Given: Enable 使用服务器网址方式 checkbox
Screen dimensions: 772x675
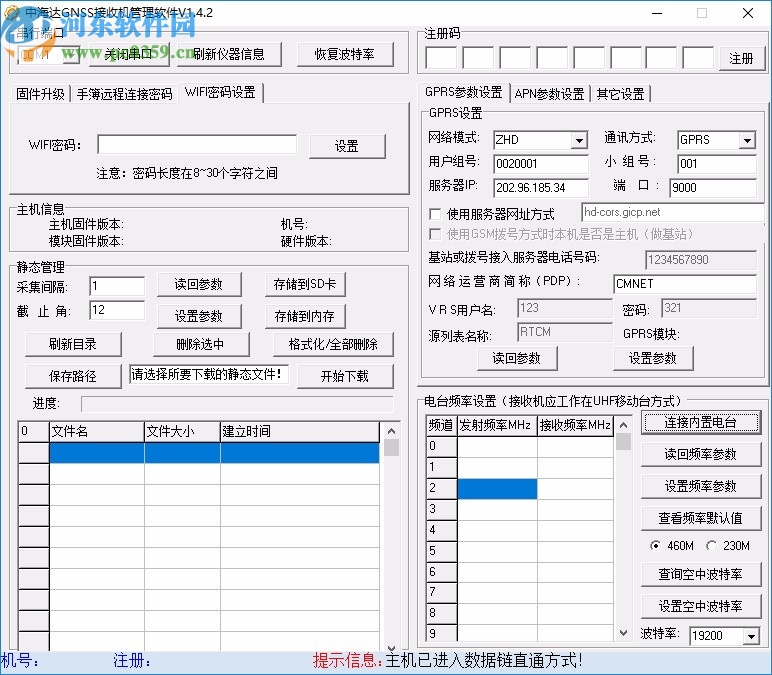Looking at the screenshot, I should tap(435, 214).
